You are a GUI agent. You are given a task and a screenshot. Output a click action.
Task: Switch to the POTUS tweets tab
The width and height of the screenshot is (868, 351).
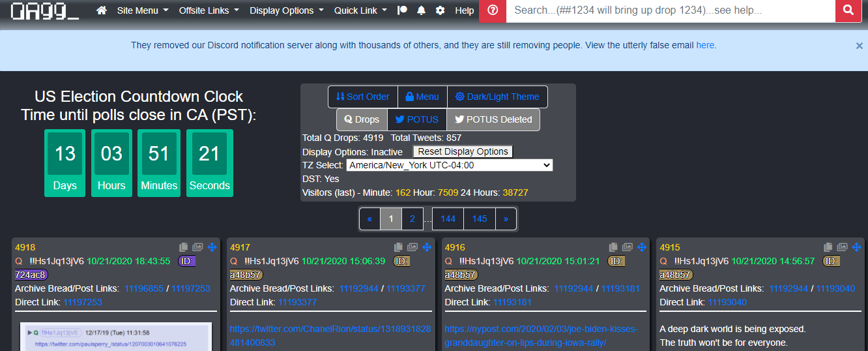[417, 119]
